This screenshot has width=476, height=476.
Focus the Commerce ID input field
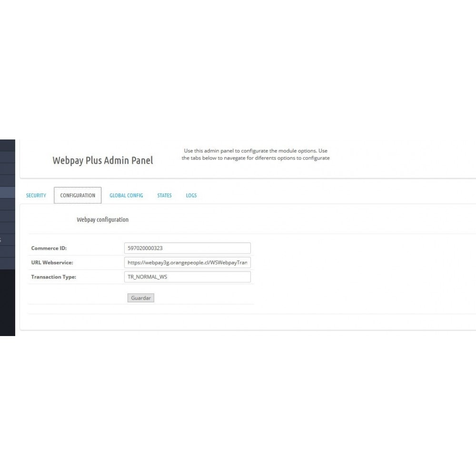(x=187, y=248)
